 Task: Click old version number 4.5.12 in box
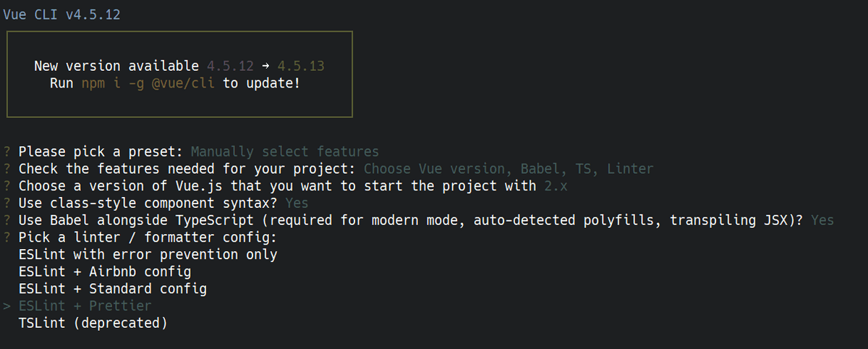pyautogui.click(x=230, y=66)
